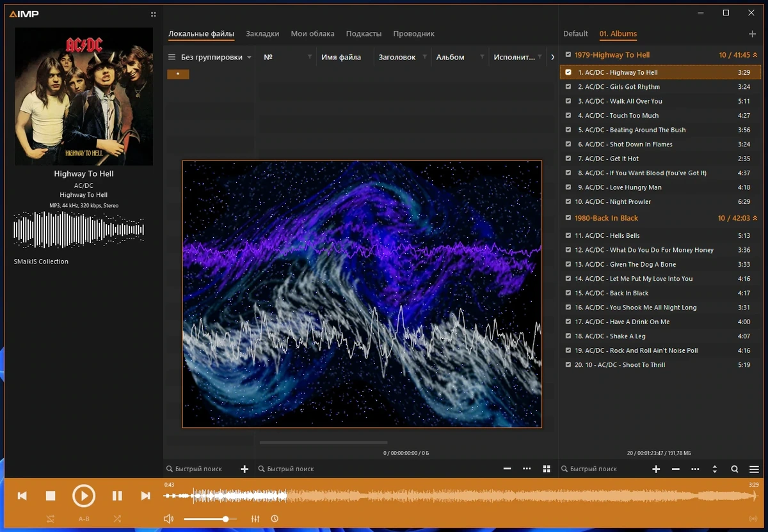Stop playback with the square button

51,496
